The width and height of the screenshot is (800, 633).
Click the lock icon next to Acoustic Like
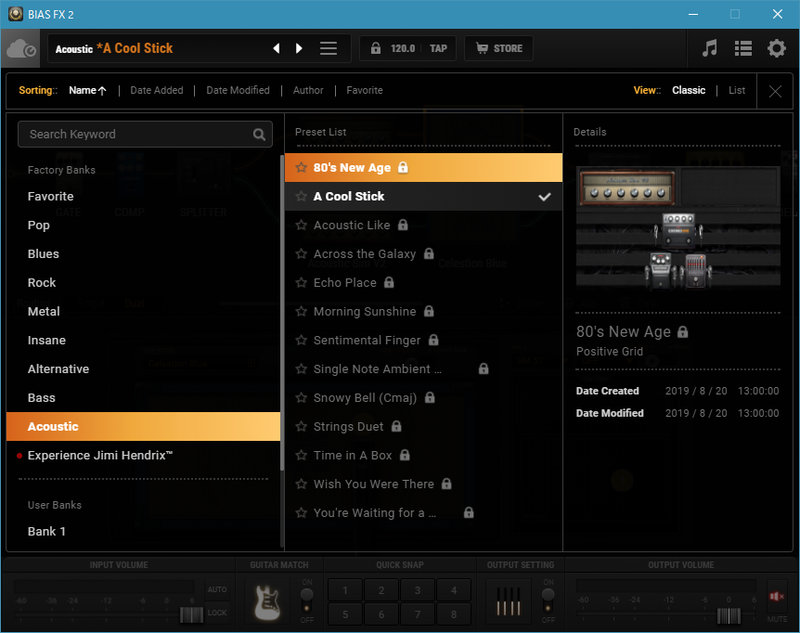click(403, 224)
